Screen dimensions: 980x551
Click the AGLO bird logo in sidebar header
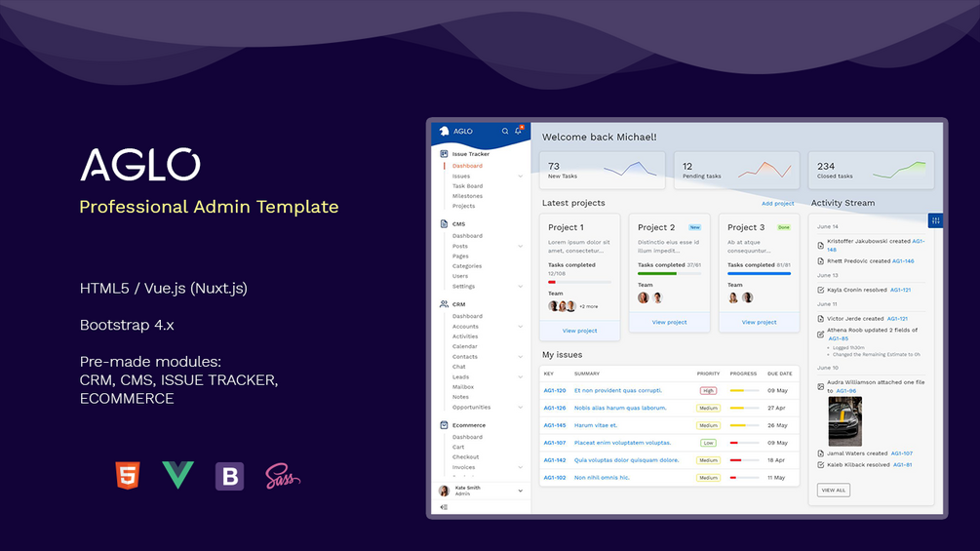(444, 132)
